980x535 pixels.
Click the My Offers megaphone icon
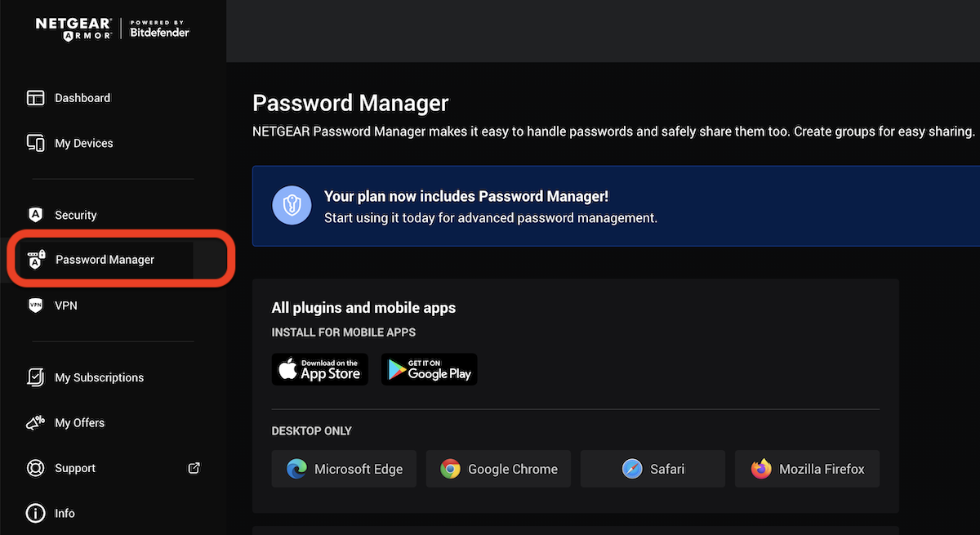35,422
